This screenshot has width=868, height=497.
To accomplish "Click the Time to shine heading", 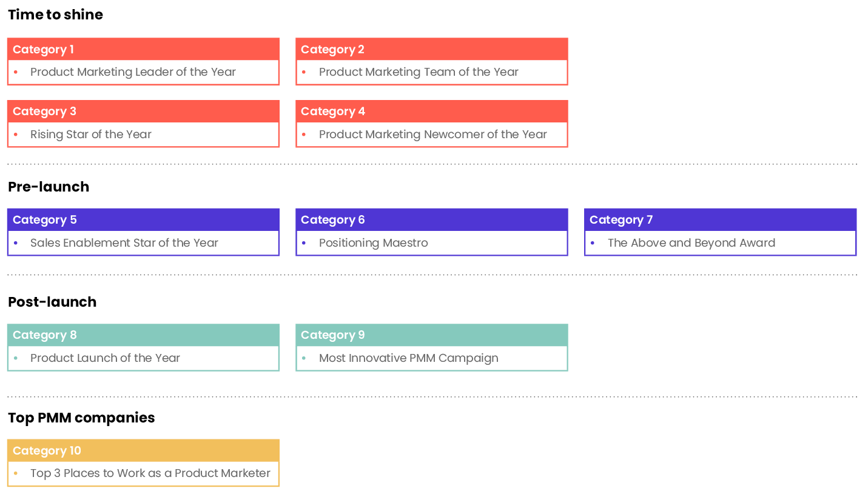I will click(x=56, y=15).
